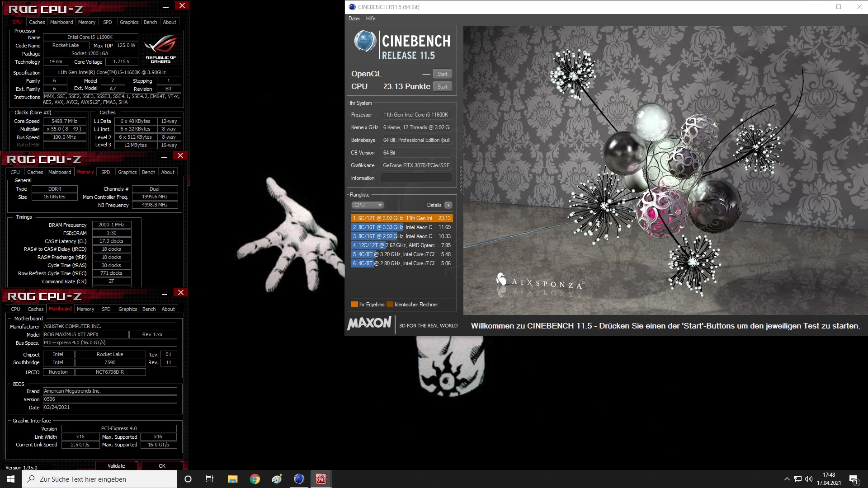The height and width of the screenshot is (488, 868).
Task: Select ranking entry 12C/12T @ 2.62 GHz
Action: point(401,245)
